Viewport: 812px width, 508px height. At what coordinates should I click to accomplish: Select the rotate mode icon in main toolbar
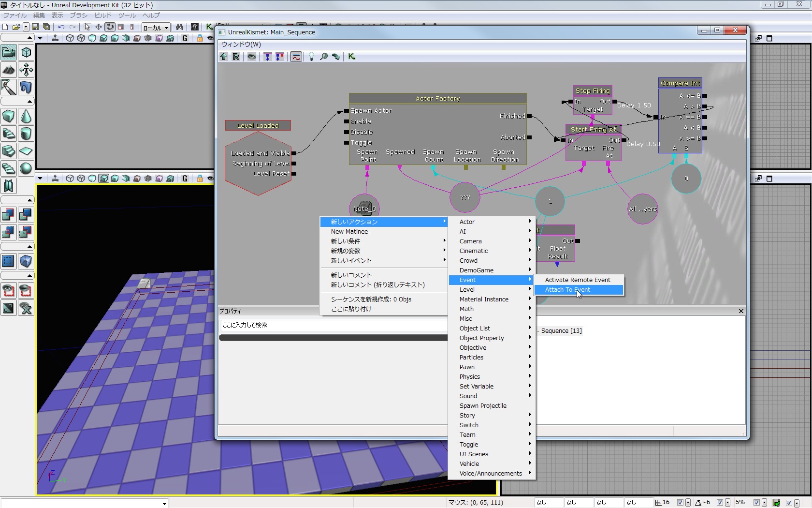(110, 27)
